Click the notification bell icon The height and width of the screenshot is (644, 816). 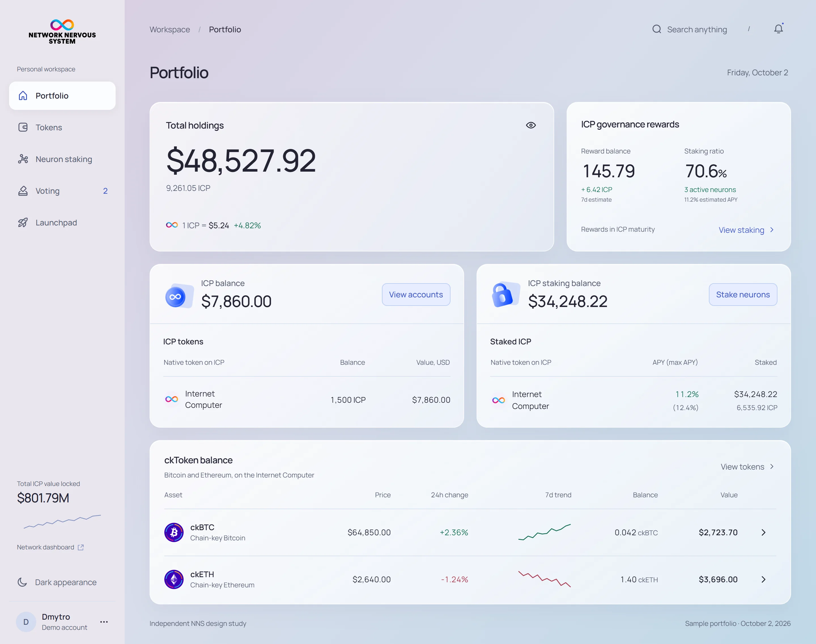coord(779,29)
